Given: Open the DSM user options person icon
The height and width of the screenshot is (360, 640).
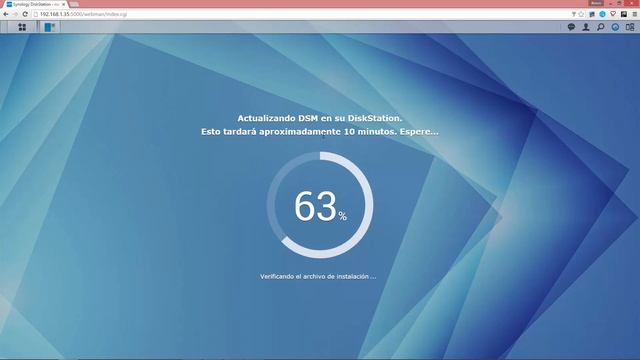Looking at the screenshot, I should click(x=586, y=27).
